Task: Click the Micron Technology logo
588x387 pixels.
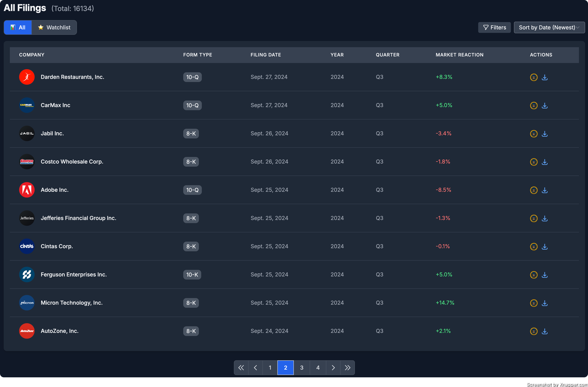Action: tap(27, 303)
